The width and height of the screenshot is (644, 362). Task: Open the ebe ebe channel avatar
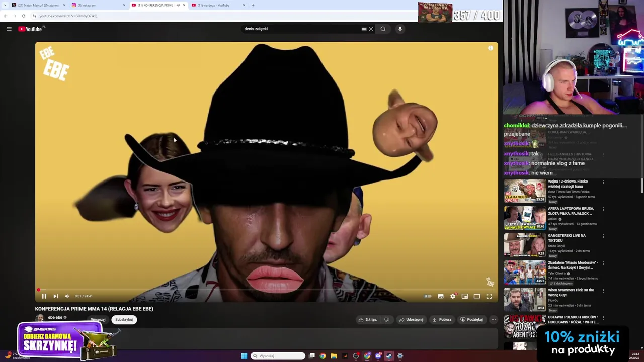pos(39,318)
